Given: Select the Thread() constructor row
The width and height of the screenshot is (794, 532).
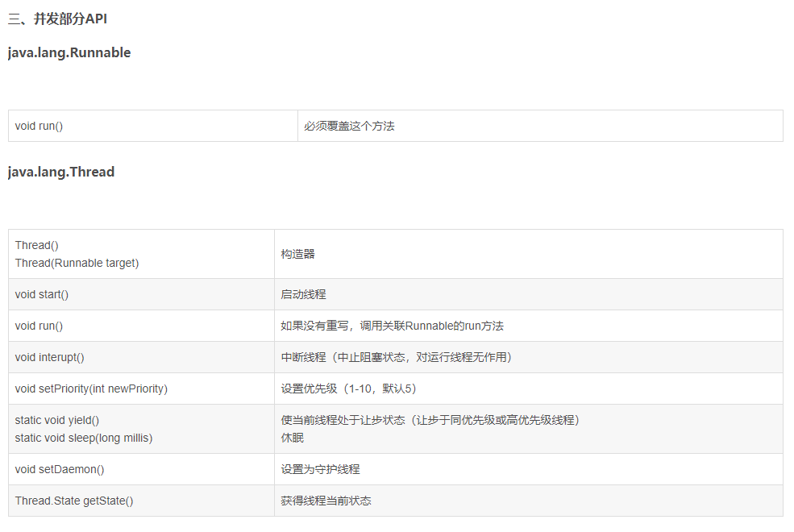Looking at the screenshot, I should click(x=36, y=245).
